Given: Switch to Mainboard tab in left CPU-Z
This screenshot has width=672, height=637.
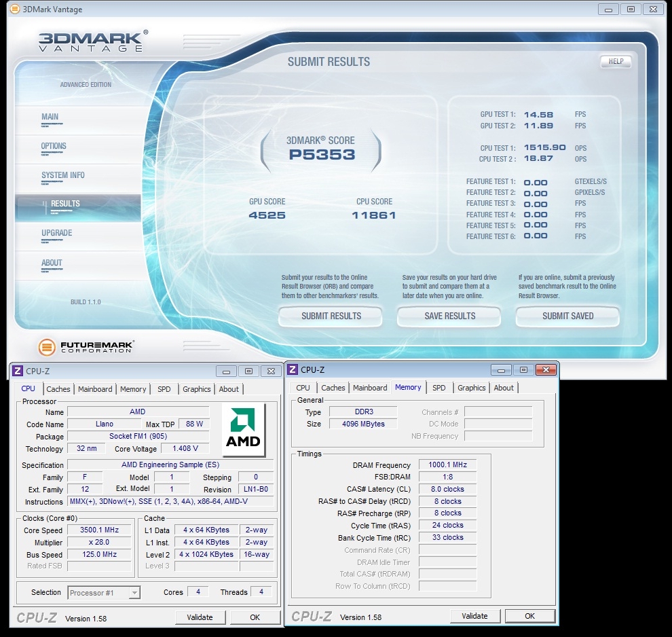Looking at the screenshot, I should (95, 389).
